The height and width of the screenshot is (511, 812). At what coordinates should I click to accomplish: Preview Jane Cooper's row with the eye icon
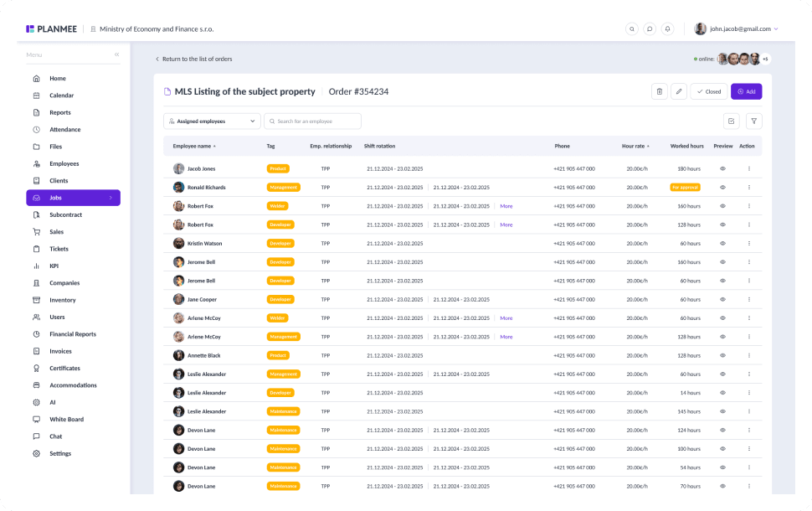tap(722, 300)
